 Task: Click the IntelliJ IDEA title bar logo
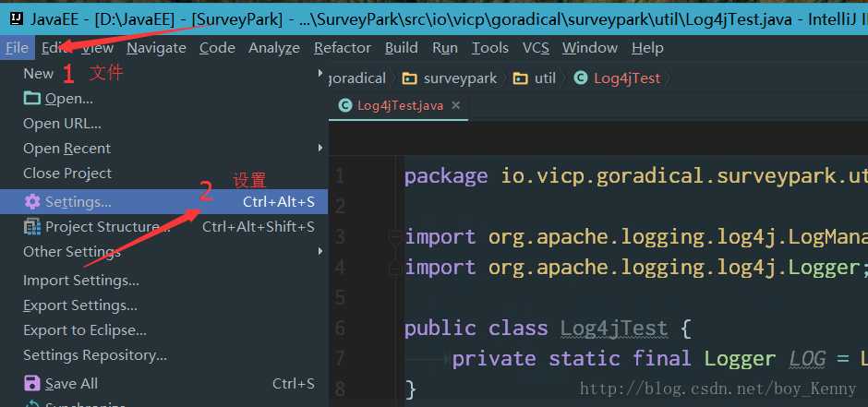point(17,19)
